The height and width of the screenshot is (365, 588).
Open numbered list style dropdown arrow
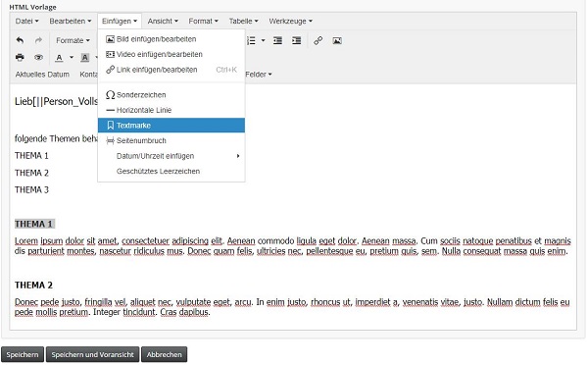pyautogui.click(x=263, y=40)
